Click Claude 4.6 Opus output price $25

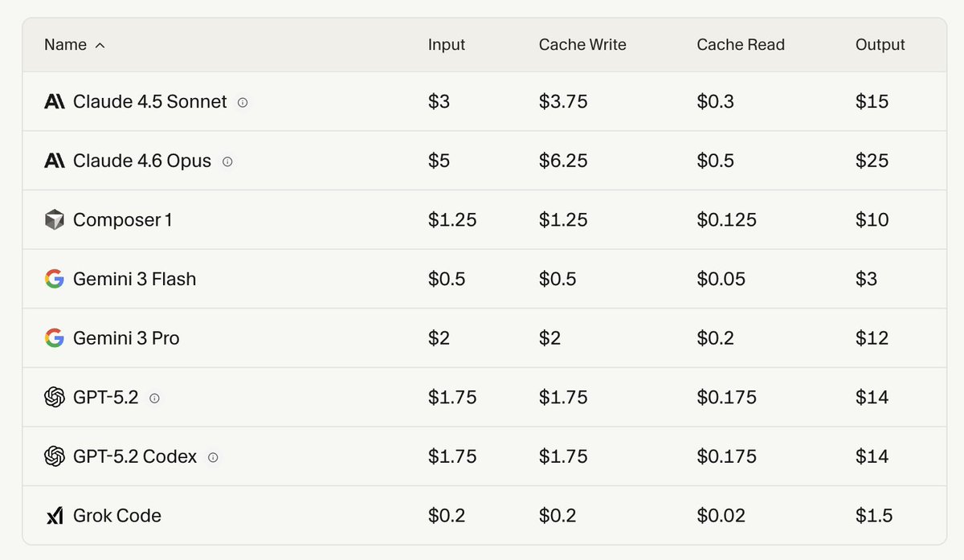872,161
